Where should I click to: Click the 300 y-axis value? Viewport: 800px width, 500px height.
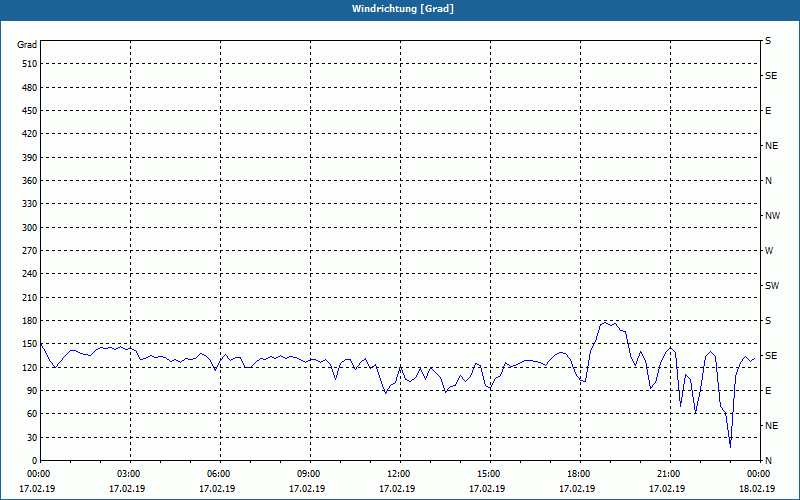pyautogui.click(x=30, y=228)
